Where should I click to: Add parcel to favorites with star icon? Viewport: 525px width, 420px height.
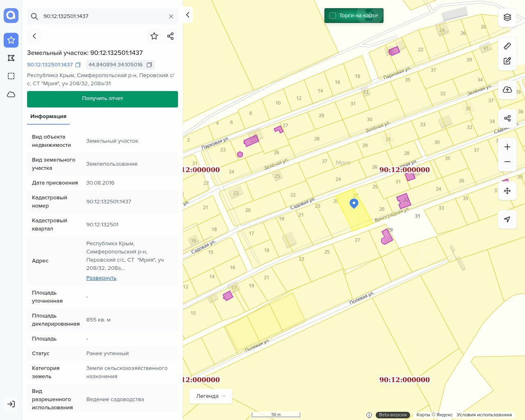click(x=154, y=36)
